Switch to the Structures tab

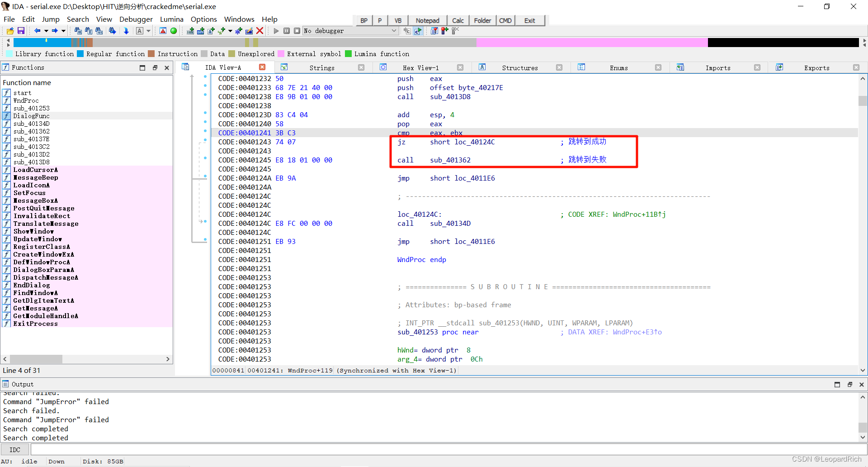(x=520, y=67)
